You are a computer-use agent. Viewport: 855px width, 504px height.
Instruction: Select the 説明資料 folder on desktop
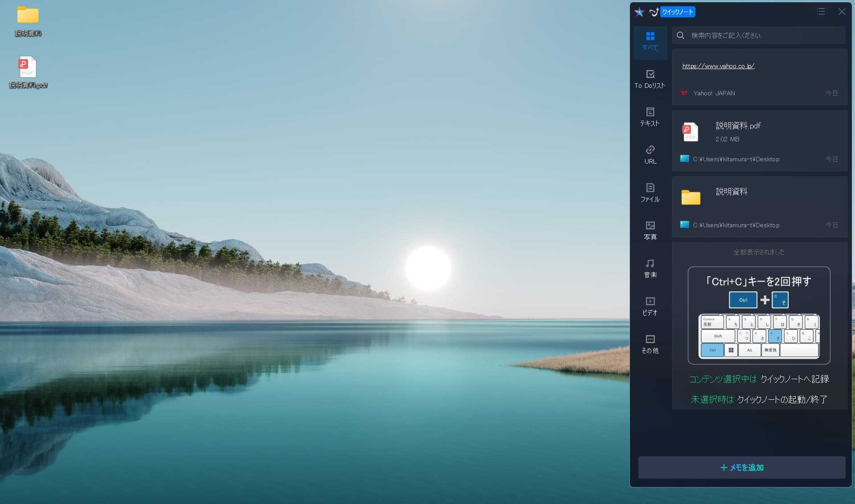[x=28, y=20]
